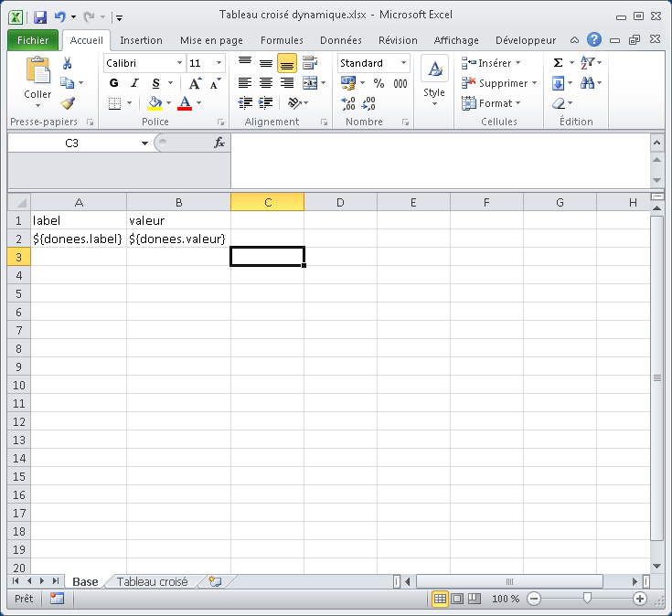
Task: Click the Format Painter brush icon
Action: 68,103
